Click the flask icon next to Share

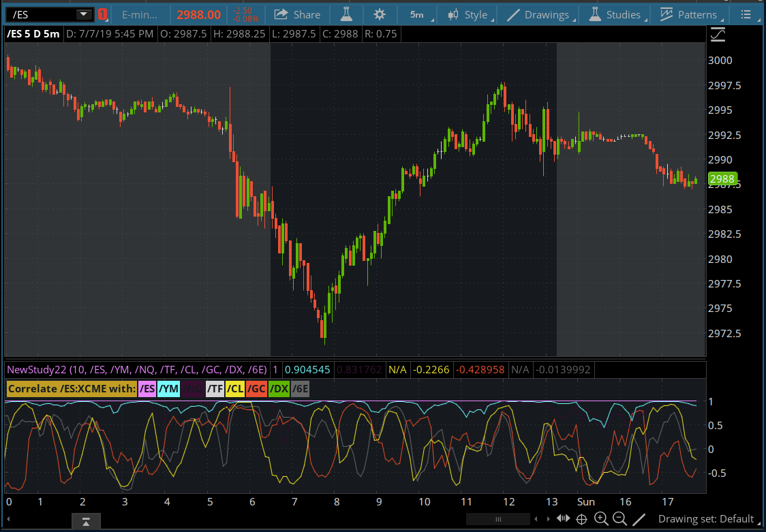click(x=346, y=14)
